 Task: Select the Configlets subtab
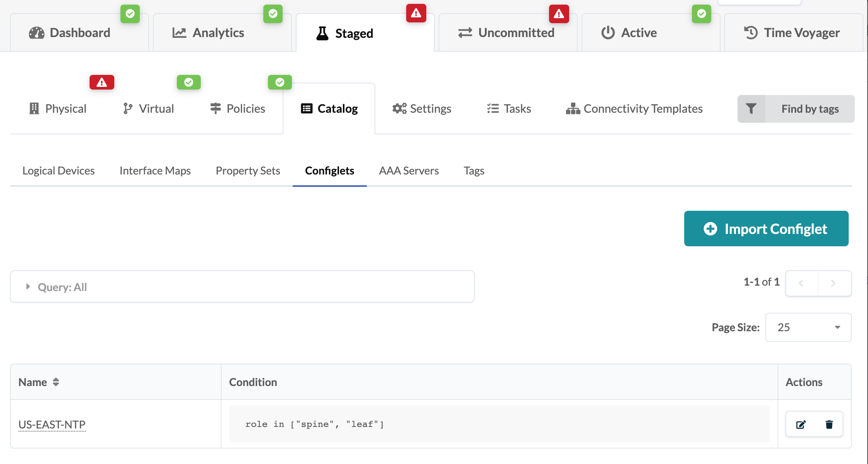click(330, 171)
